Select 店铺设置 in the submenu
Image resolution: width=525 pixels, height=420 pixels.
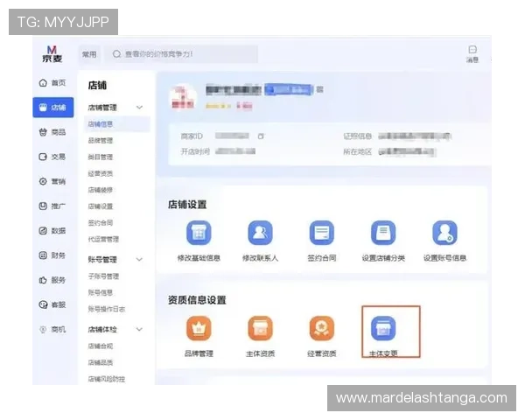[x=101, y=206]
